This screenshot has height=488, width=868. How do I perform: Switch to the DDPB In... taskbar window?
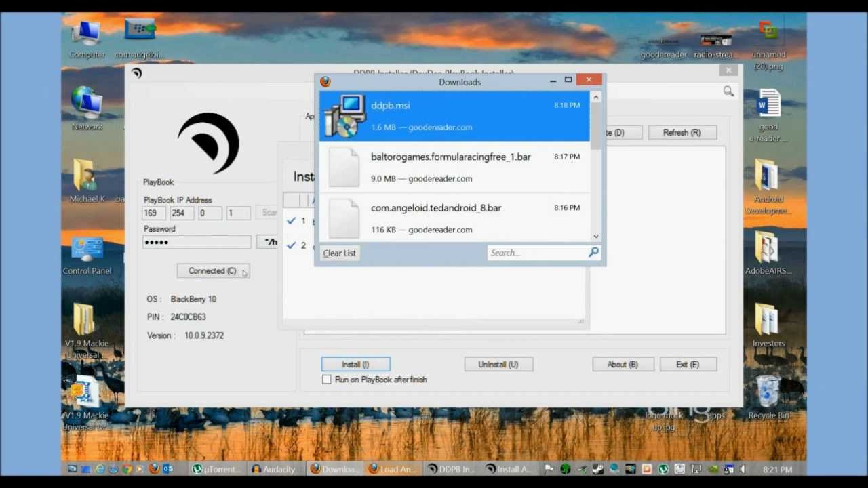pos(453,468)
